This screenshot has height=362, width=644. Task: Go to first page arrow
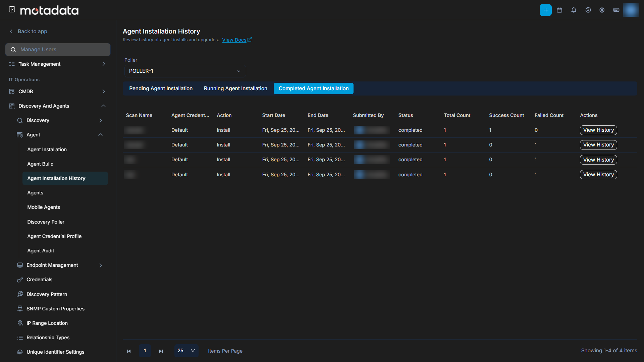click(x=129, y=351)
